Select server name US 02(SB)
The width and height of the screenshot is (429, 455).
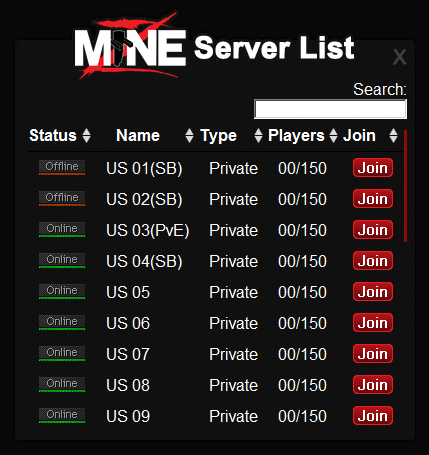(144, 199)
